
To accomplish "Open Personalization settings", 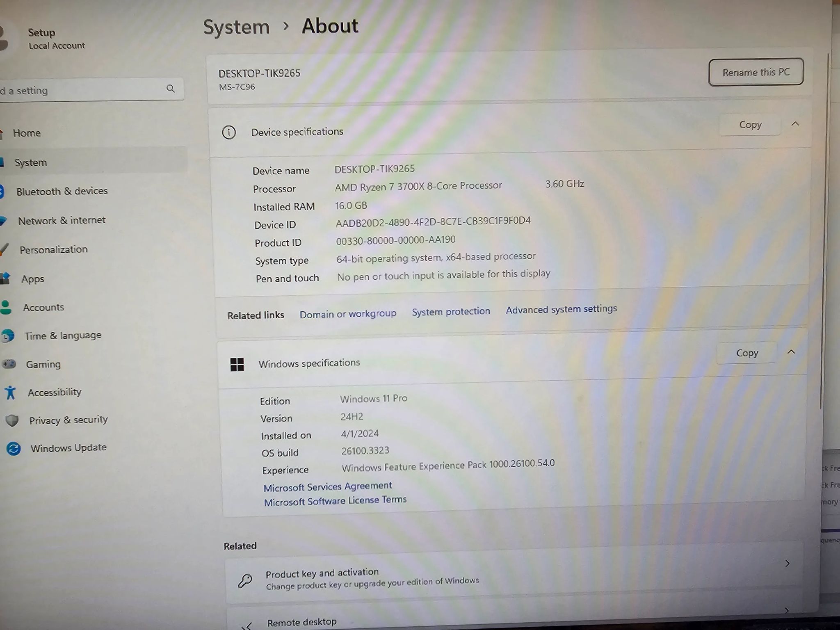I will pos(54,249).
